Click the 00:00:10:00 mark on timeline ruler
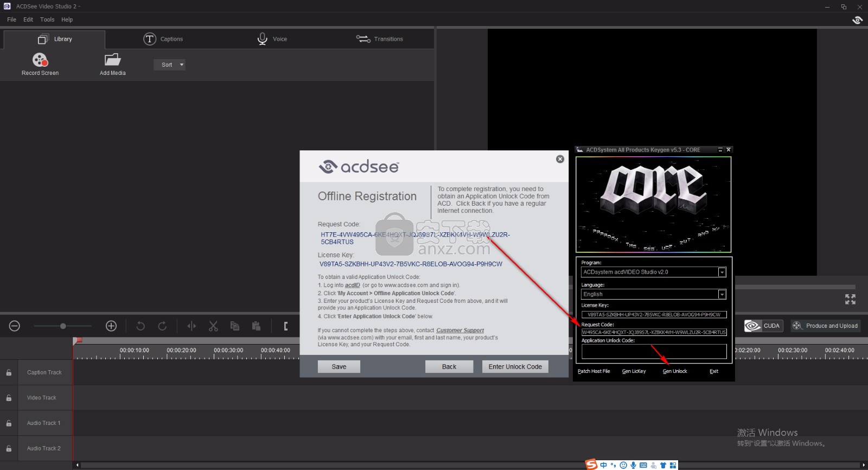This screenshot has width=868, height=470. (135, 350)
